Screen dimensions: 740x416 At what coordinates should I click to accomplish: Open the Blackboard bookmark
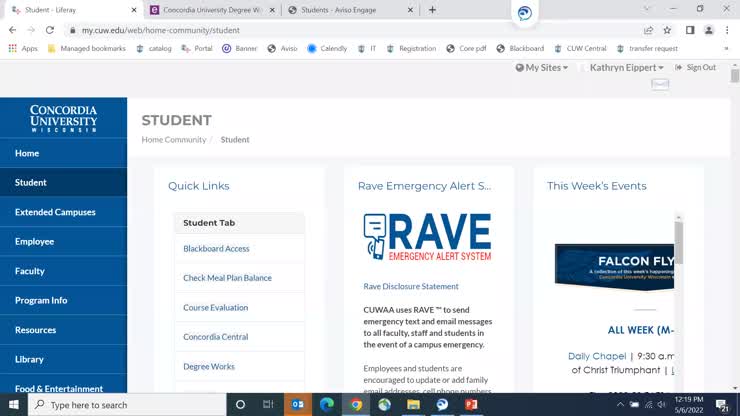[x=520, y=48]
